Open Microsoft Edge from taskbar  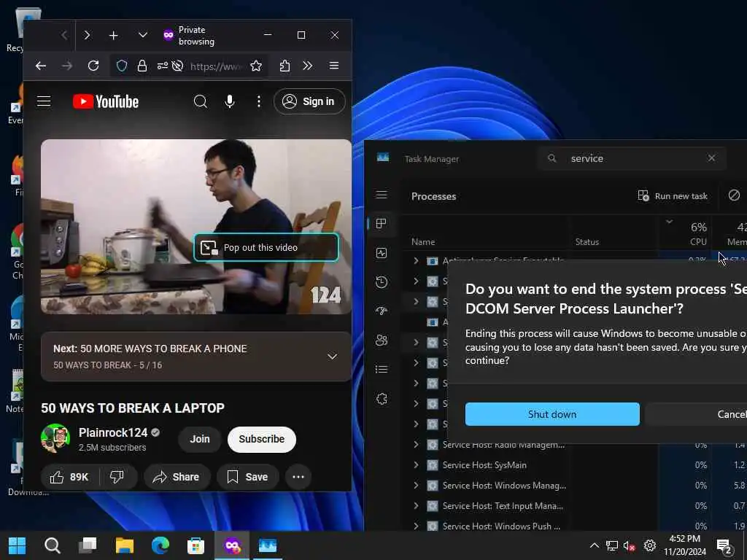[160, 545]
